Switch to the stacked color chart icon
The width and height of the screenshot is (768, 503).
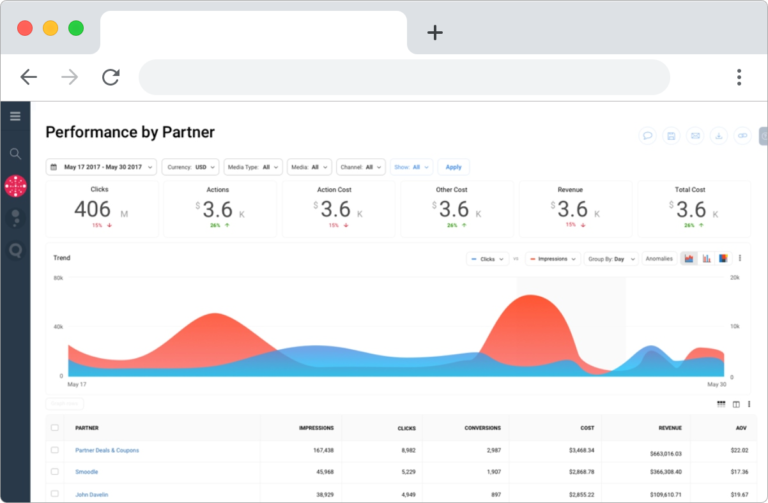point(723,259)
